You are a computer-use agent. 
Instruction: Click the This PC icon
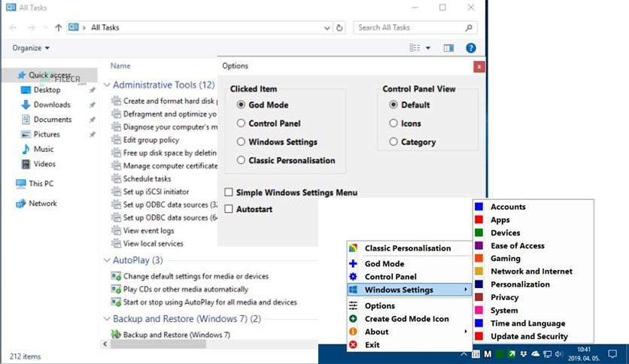(21, 184)
